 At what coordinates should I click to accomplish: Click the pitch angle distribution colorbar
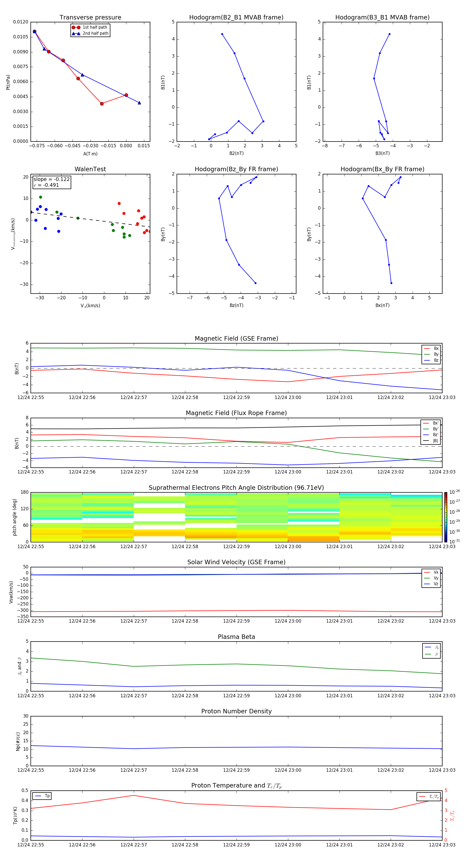[x=445, y=517]
